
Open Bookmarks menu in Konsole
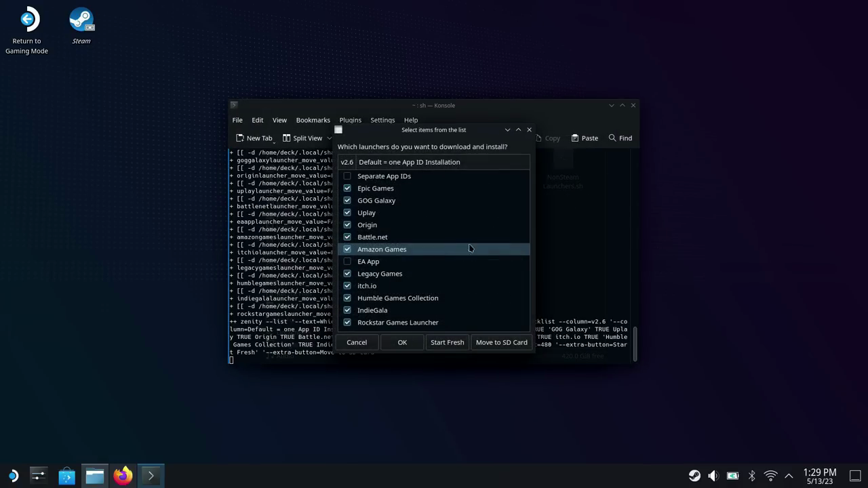click(x=313, y=120)
